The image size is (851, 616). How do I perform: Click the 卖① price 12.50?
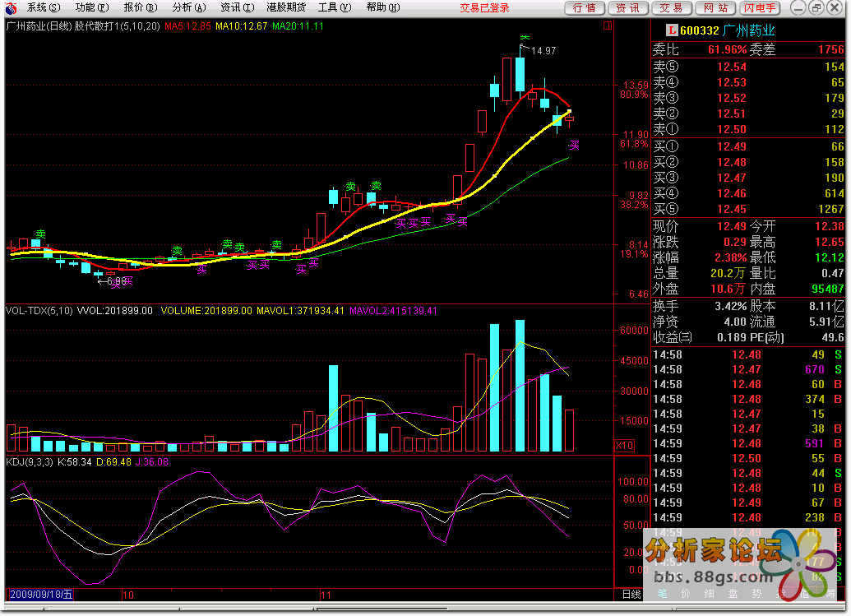tap(732, 129)
